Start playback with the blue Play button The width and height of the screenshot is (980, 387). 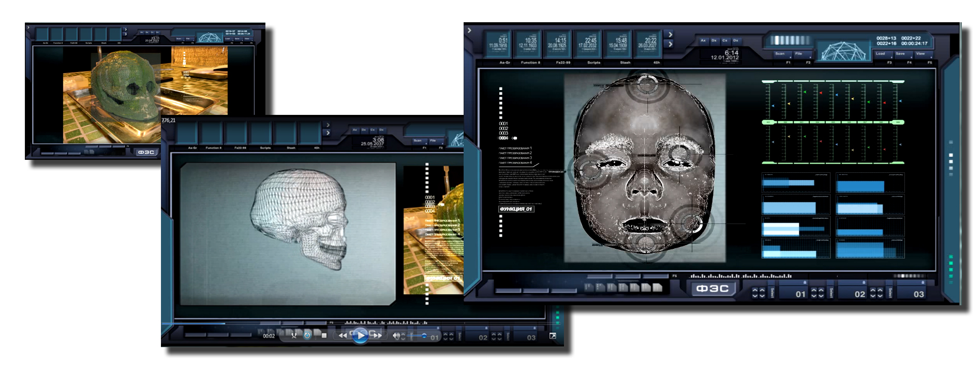(x=361, y=336)
